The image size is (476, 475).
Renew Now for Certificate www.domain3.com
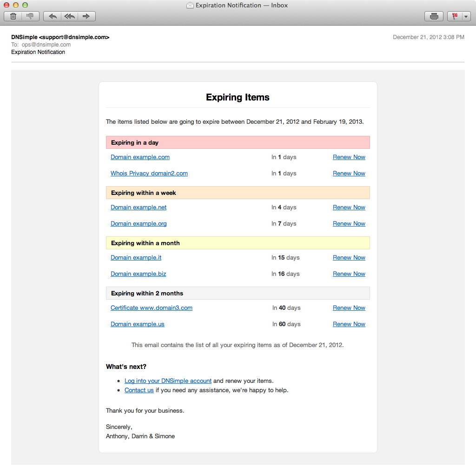[x=349, y=308]
